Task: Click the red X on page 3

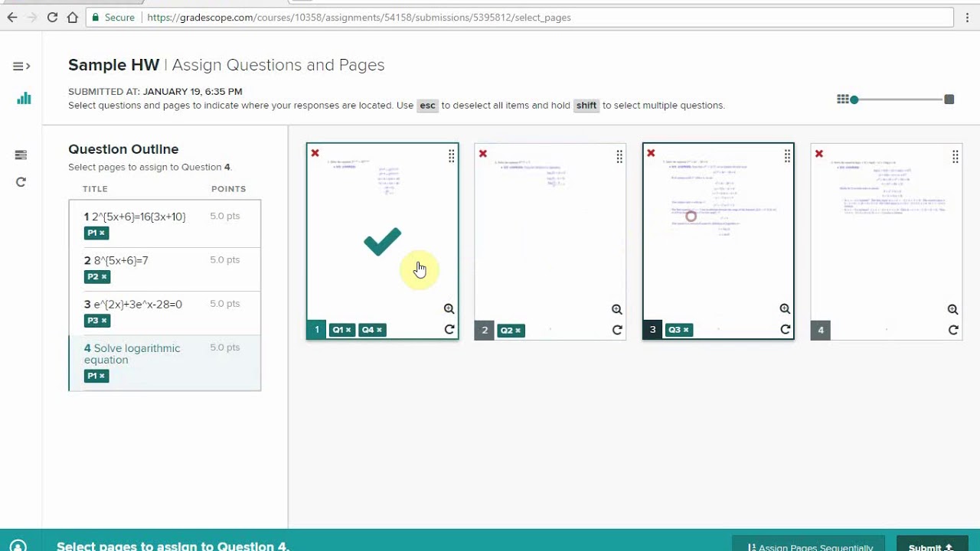Action: click(651, 154)
